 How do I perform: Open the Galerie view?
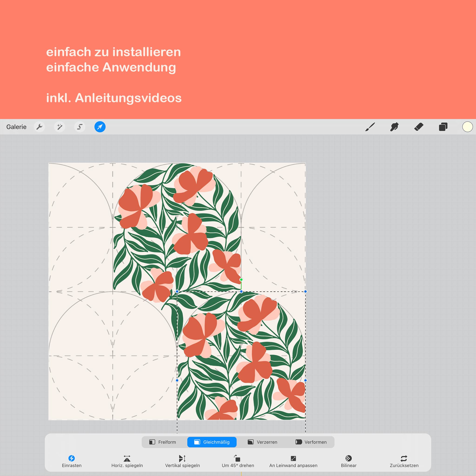point(16,127)
